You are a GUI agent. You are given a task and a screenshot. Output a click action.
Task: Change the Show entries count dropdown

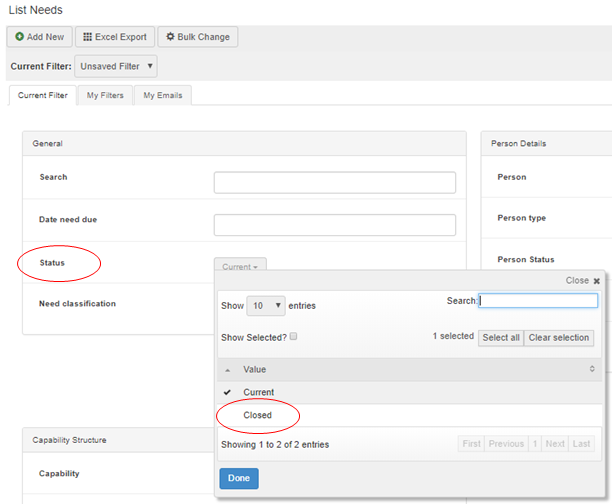pos(265,305)
